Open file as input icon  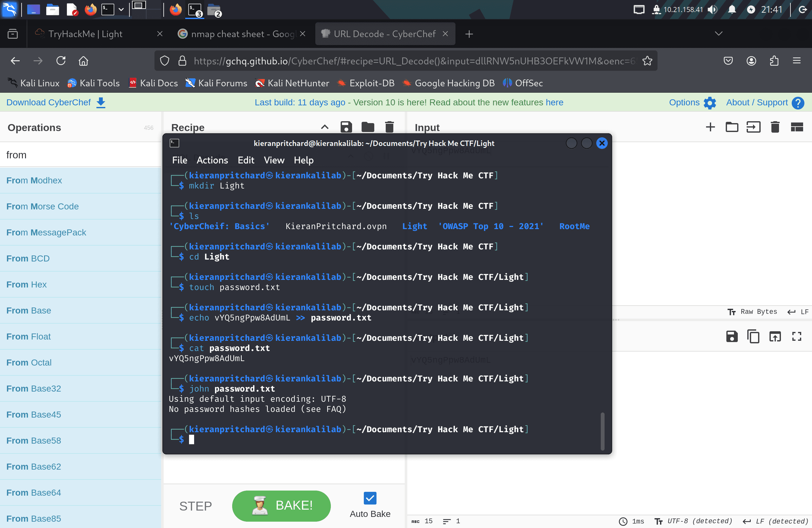[753, 127]
